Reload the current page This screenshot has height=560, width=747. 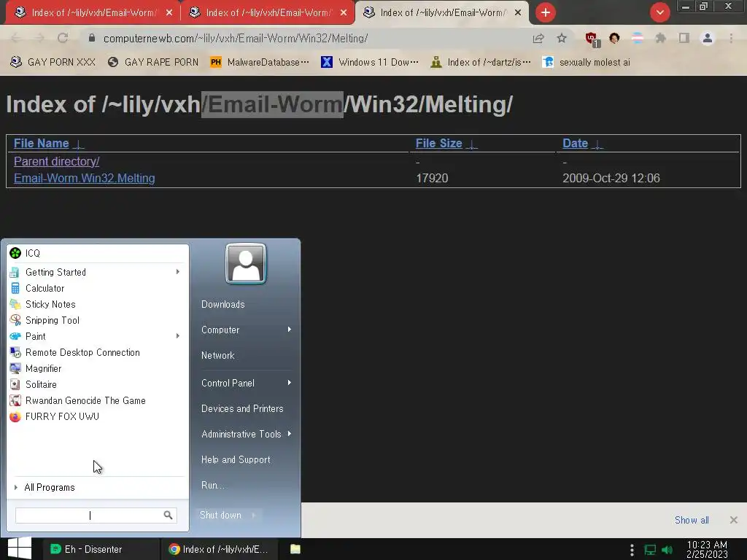pyautogui.click(x=63, y=38)
